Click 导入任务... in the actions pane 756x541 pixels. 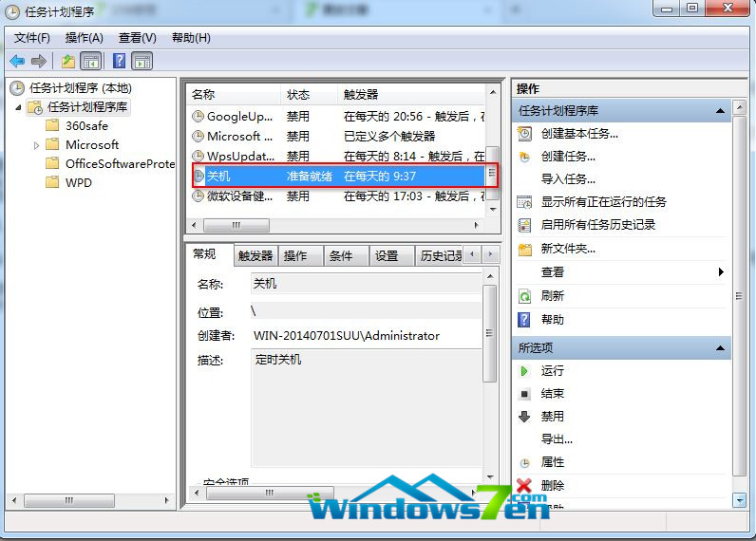tap(568, 179)
